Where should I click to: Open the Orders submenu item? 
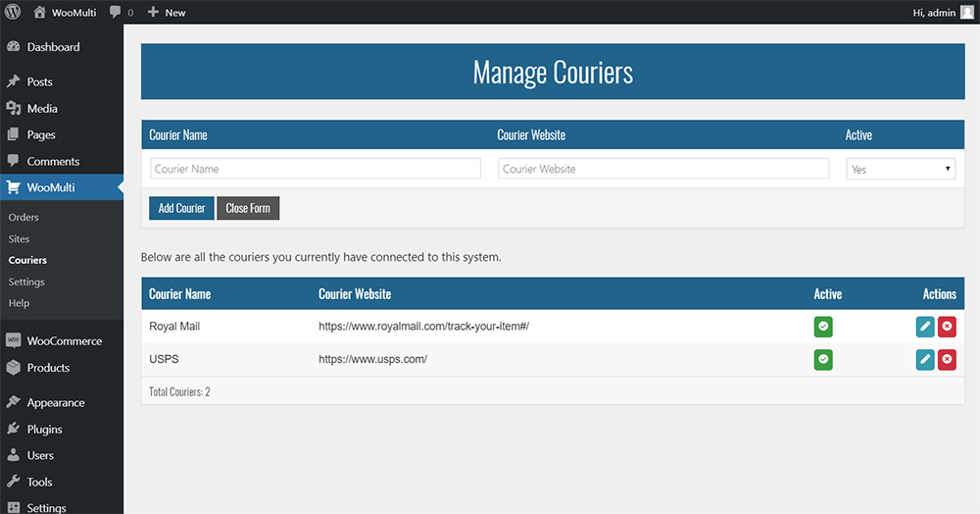coord(24,217)
